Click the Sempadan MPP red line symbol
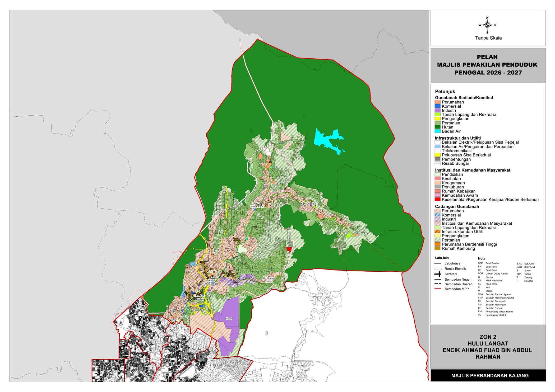 pos(438,289)
